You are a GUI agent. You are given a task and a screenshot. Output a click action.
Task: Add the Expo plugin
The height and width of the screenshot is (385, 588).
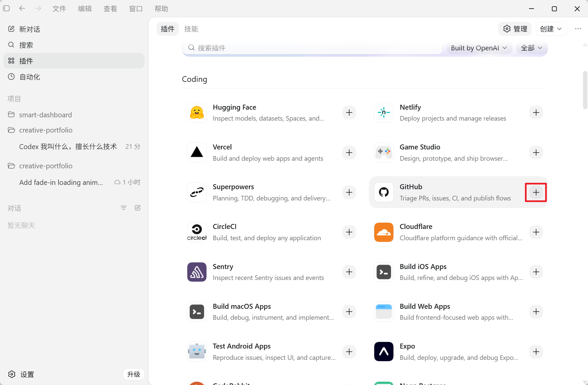536,352
